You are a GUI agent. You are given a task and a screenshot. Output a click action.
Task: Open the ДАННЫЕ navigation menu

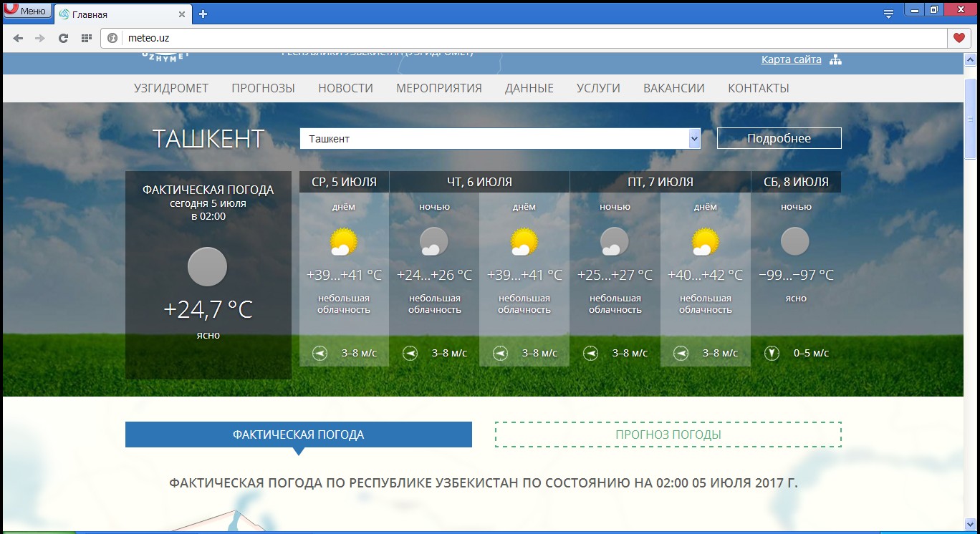[x=529, y=88]
